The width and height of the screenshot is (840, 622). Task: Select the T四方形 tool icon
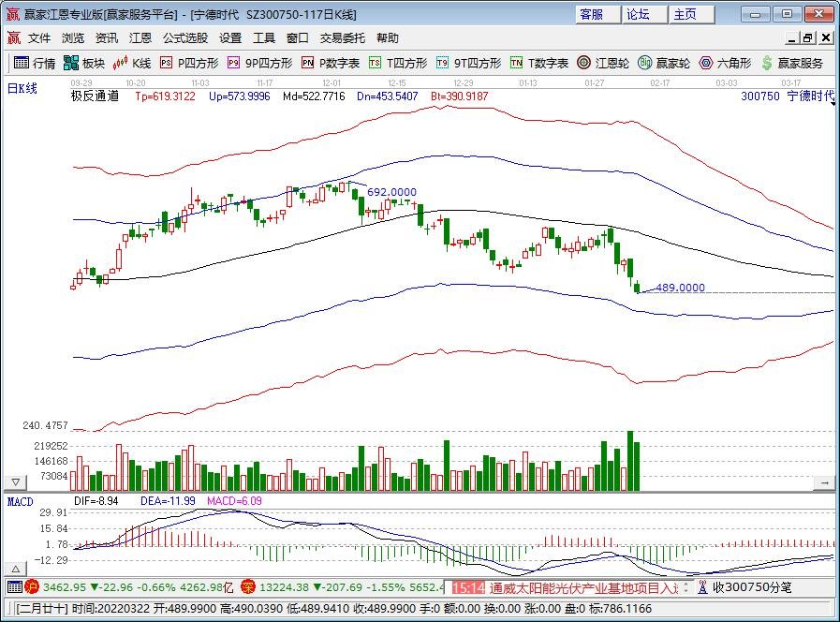tap(375, 63)
